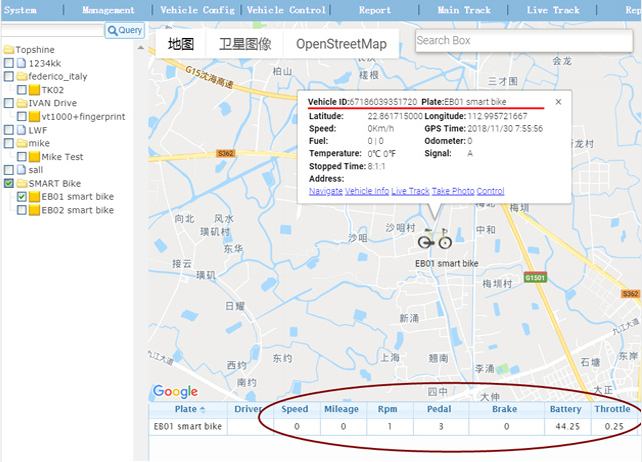Check the Mike Test checkbox

[22, 156]
